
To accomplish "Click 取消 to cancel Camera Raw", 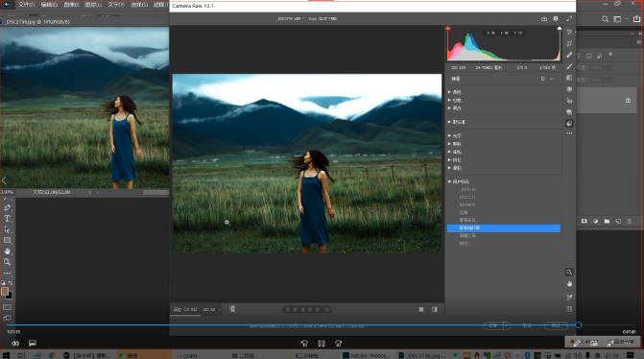I will pos(527,325).
